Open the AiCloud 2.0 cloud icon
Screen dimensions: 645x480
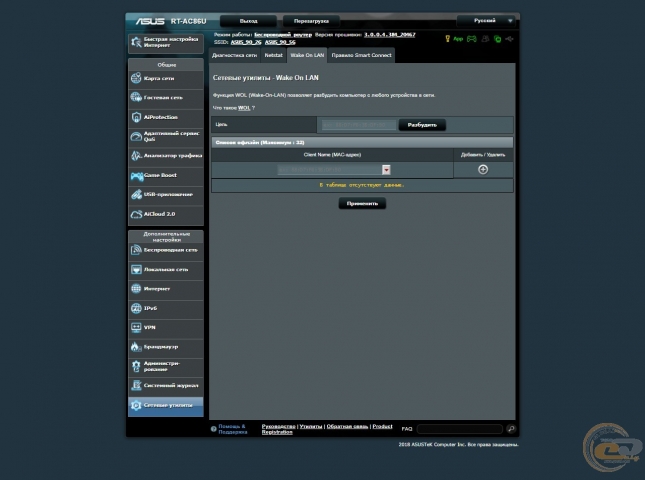click(x=136, y=214)
